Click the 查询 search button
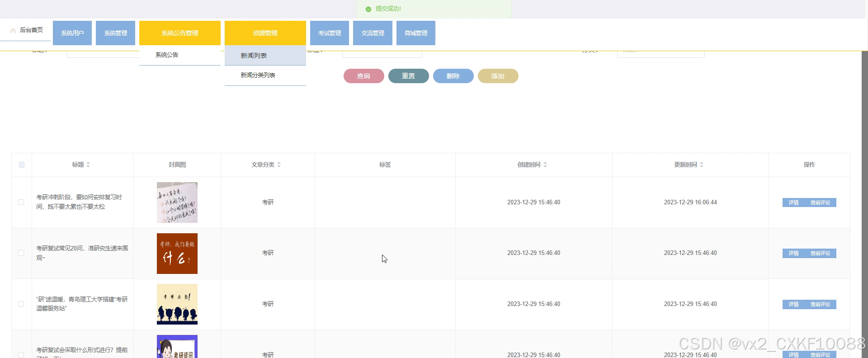 pyautogui.click(x=364, y=76)
